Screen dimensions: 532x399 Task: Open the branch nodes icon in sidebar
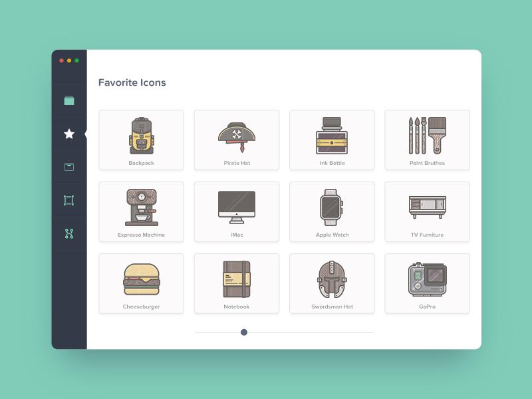tap(69, 233)
